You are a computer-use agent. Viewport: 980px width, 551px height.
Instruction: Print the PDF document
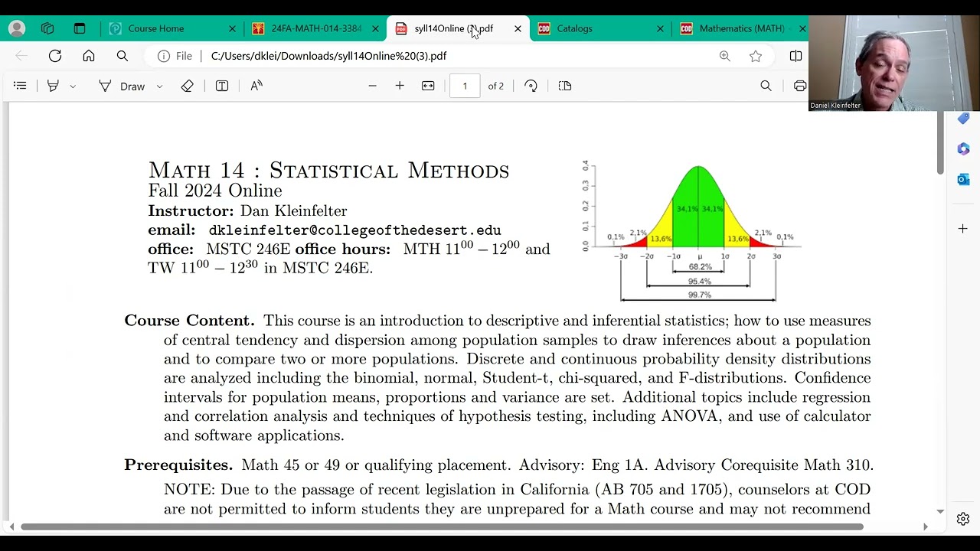(x=800, y=86)
